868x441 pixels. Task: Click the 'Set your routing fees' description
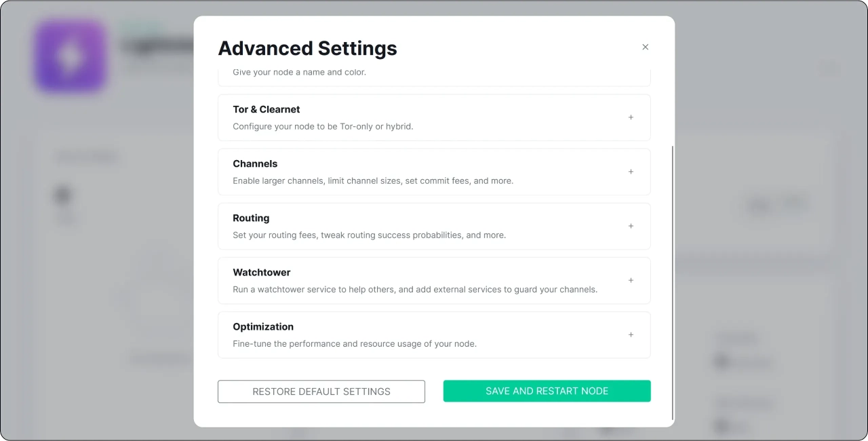[369, 235]
